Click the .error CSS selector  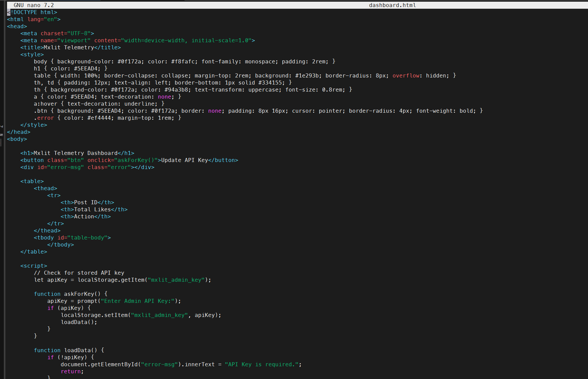click(44, 118)
